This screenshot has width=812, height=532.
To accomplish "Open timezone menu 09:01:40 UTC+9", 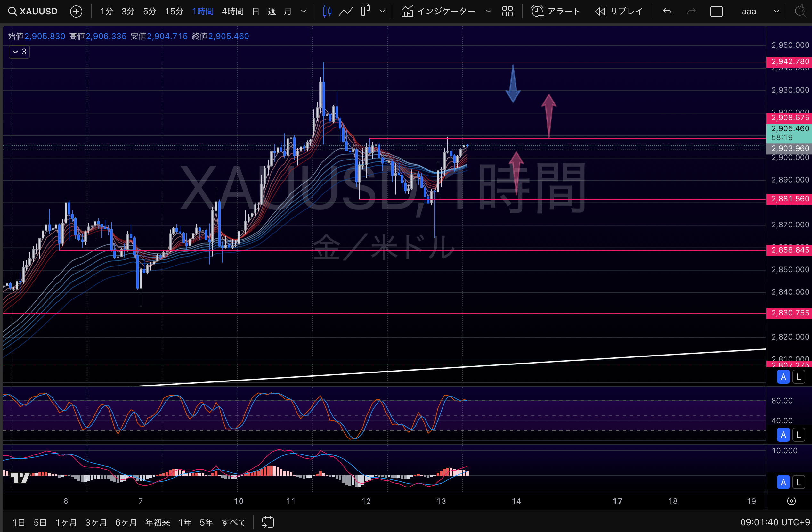I will tap(775, 522).
